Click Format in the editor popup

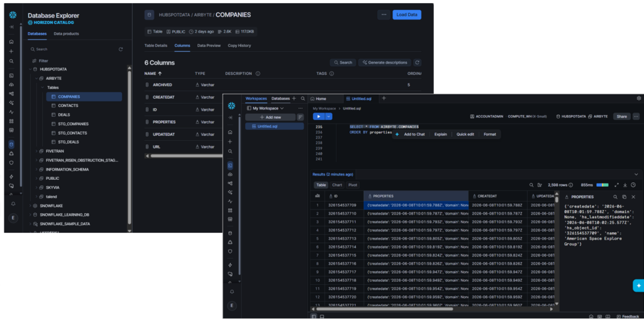[489, 135]
